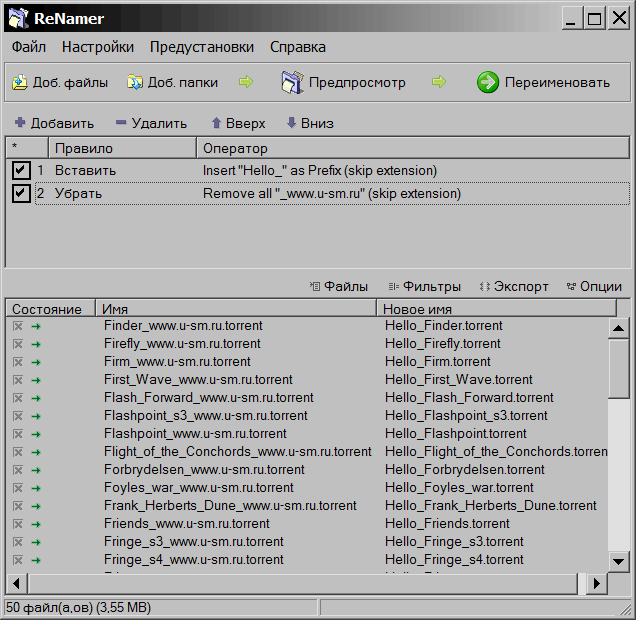Click the Доб. папки add folders icon
Image resolution: width=636 pixels, height=620 pixels.
pos(133,83)
